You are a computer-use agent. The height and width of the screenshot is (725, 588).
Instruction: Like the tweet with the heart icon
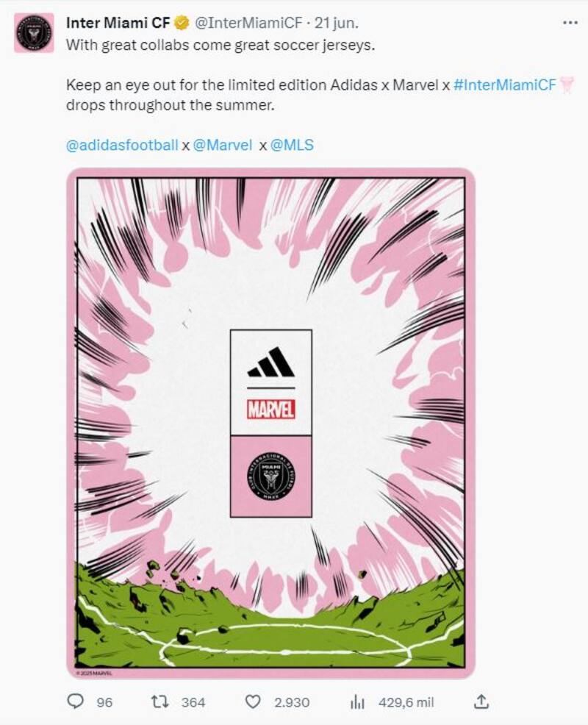coord(253,702)
